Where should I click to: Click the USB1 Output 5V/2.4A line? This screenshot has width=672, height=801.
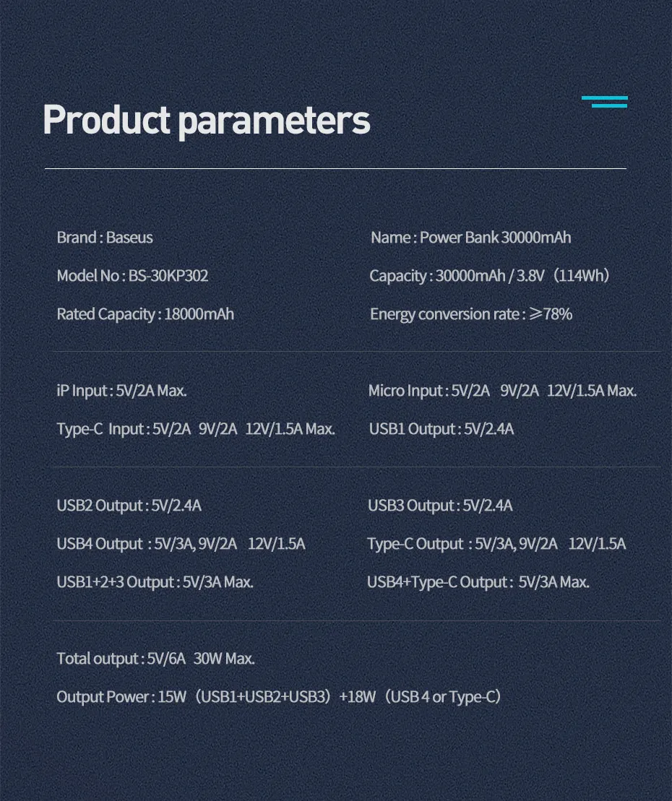(x=441, y=429)
